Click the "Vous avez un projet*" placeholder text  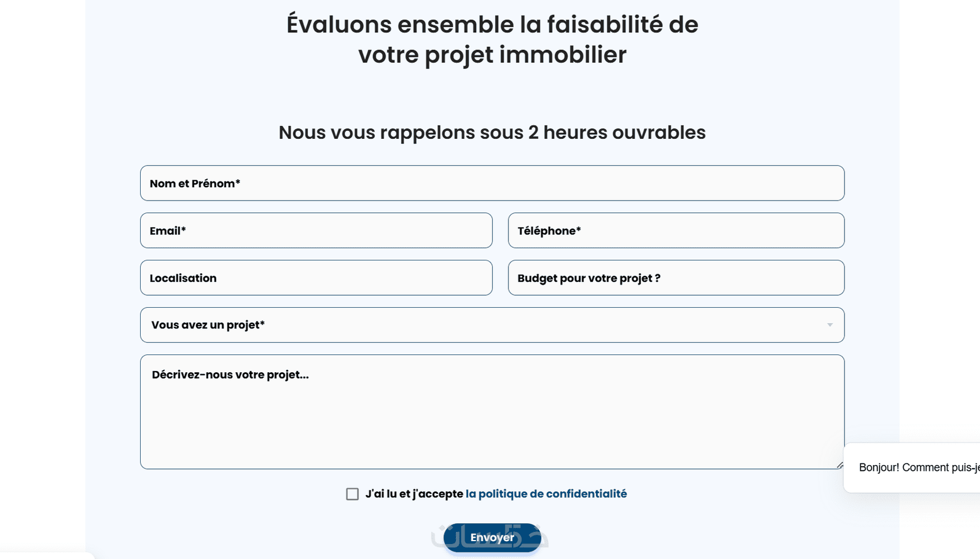click(208, 325)
